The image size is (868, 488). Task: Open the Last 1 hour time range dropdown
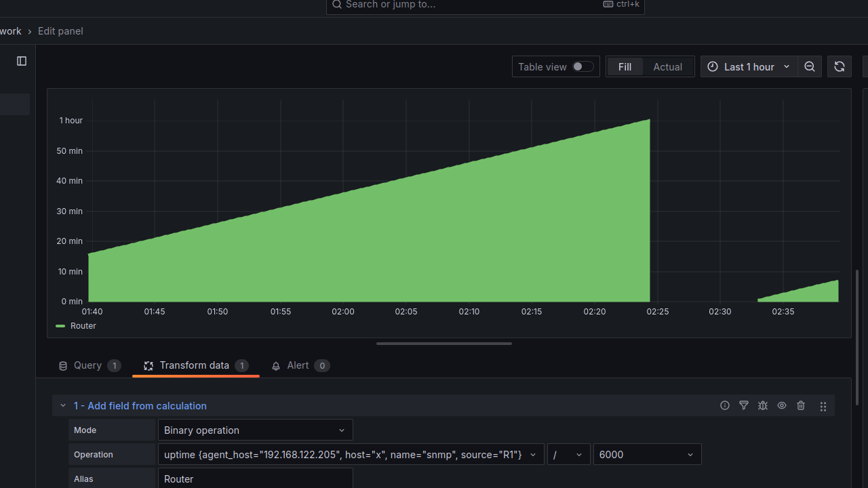(749, 66)
